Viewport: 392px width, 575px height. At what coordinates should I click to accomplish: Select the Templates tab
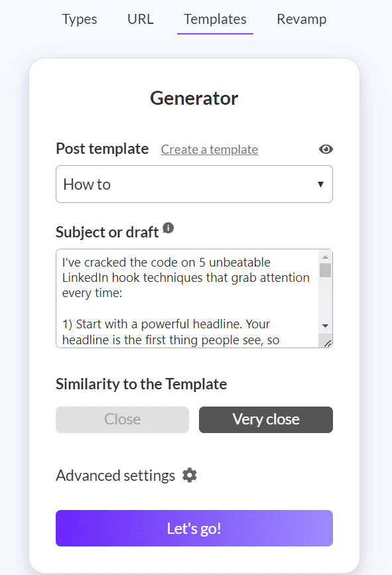216,19
